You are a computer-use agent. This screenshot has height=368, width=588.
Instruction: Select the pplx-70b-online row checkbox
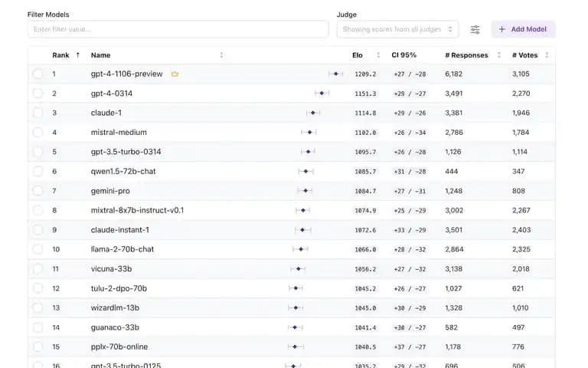point(38,347)
